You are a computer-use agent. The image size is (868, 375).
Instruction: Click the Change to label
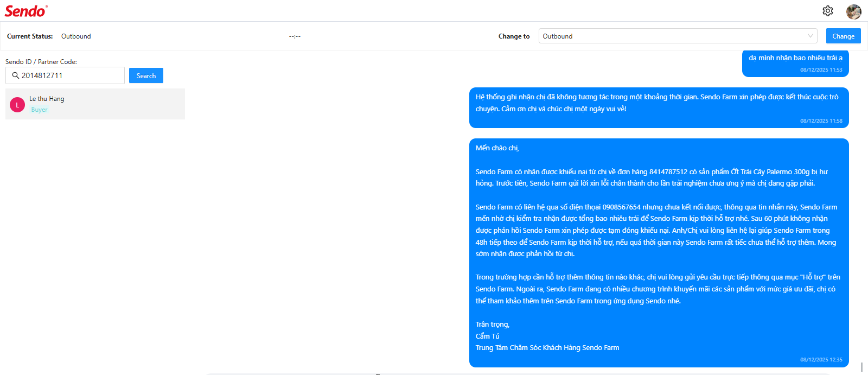[x=514, y=36]
